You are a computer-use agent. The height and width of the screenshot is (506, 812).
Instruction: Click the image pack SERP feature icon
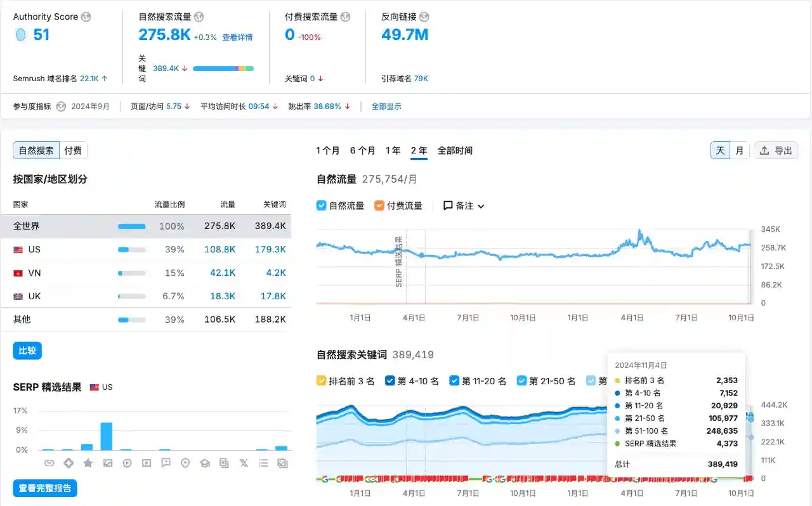click(x=108, y=464)
